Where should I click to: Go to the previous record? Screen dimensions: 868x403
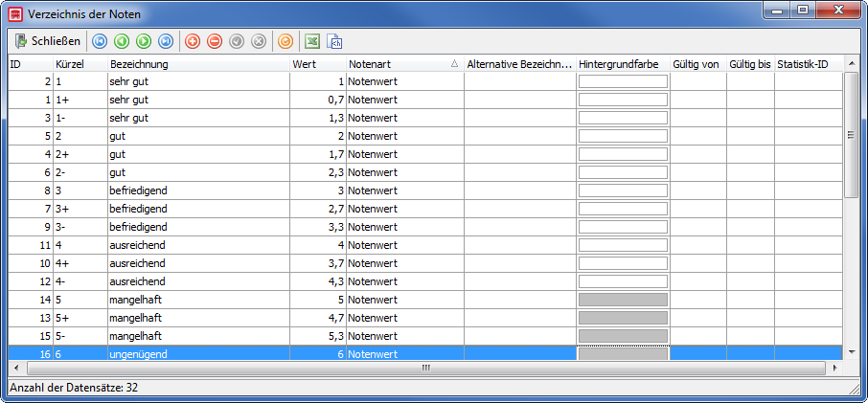click(122, 41)
